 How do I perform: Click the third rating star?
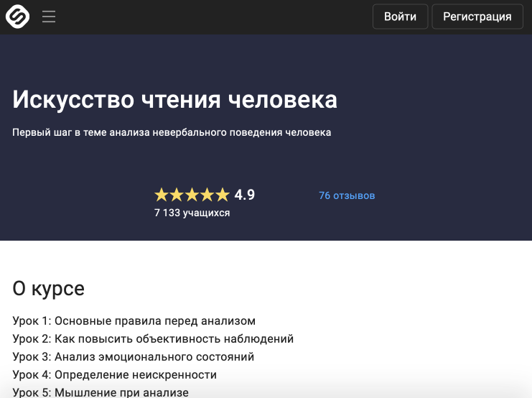pyautogui.click(x=192, y=195)
